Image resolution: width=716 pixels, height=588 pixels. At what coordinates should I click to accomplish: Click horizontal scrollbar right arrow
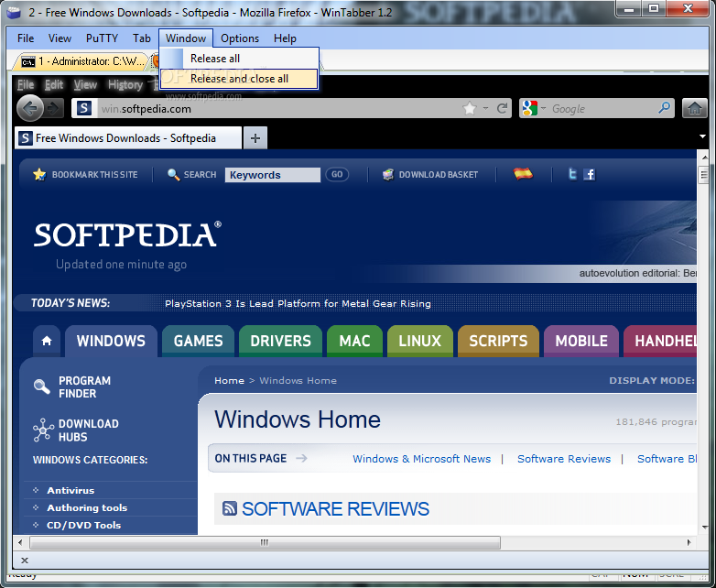(x=689, y=543)
